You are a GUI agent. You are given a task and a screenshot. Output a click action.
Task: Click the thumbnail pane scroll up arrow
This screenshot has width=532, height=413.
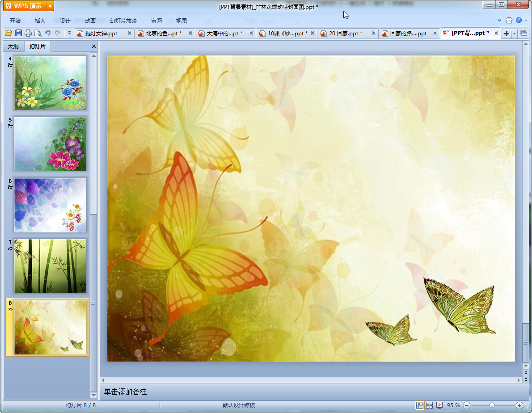tap(93, 55)
